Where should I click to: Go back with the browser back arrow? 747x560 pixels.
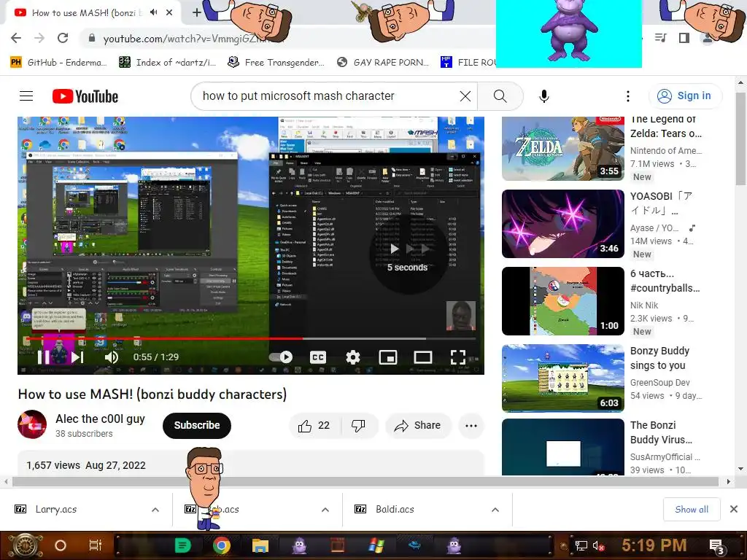[16, 38]
